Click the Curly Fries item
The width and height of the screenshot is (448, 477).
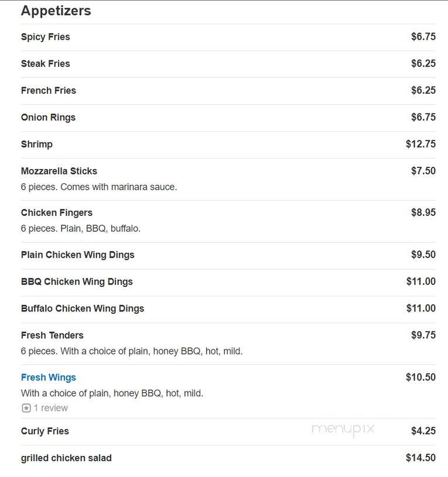(x=45, y=431)
